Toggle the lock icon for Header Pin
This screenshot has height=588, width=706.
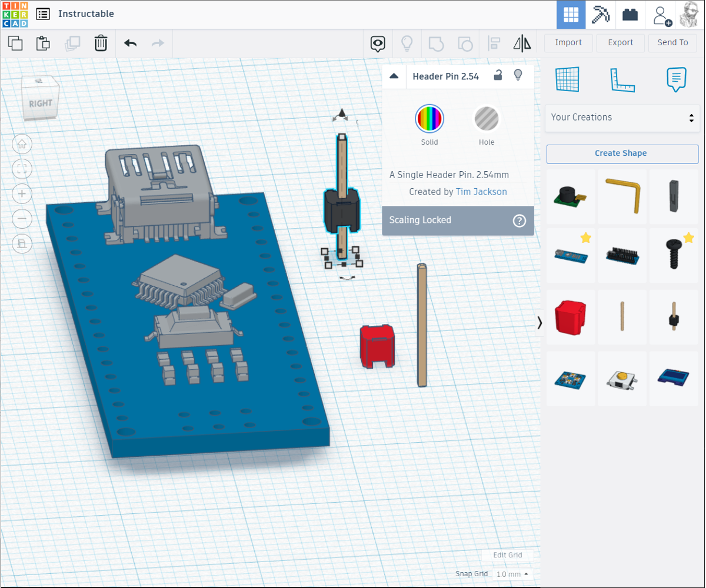[x=498, y=75]
